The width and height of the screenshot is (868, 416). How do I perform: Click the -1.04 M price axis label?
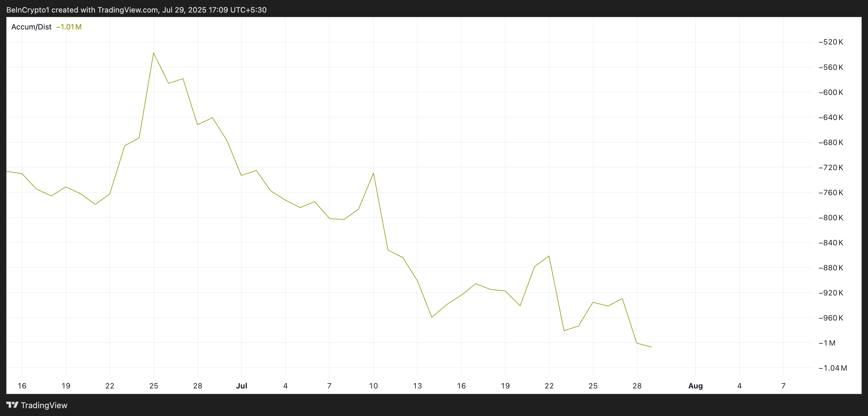832,368
